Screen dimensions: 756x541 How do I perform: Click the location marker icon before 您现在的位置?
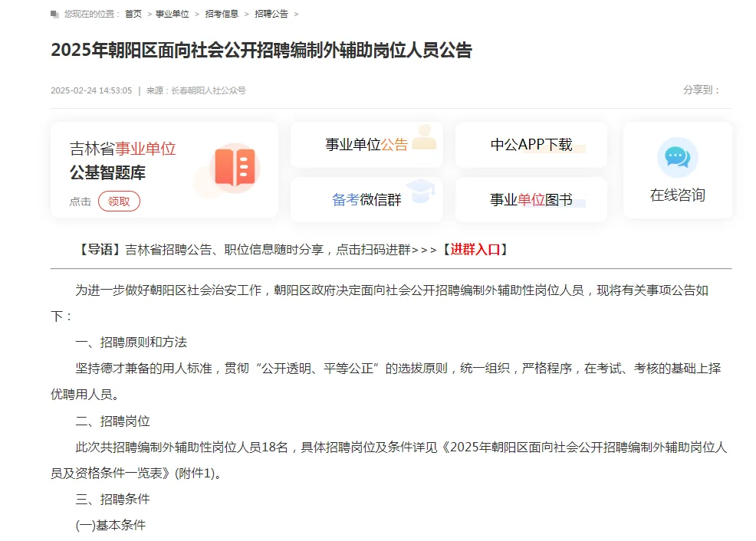53,13
